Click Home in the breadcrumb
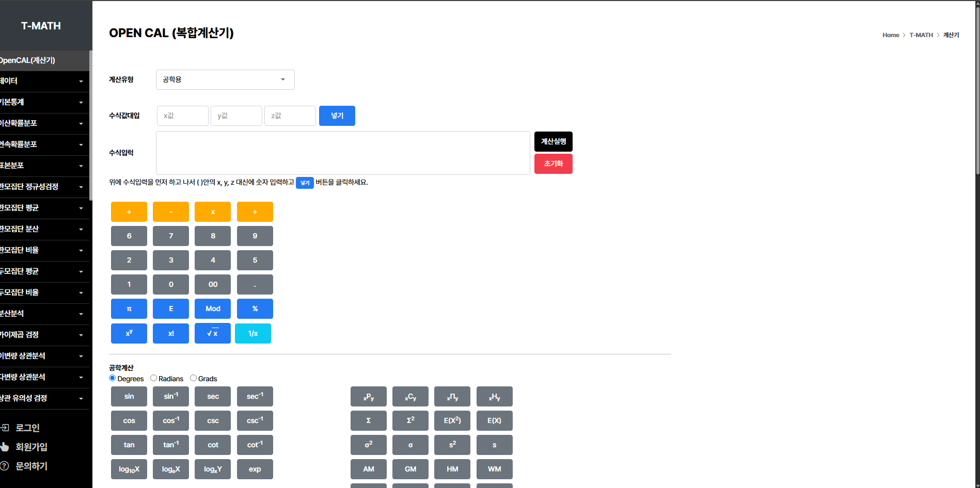The image size is (980, 488). pos(890,35)
